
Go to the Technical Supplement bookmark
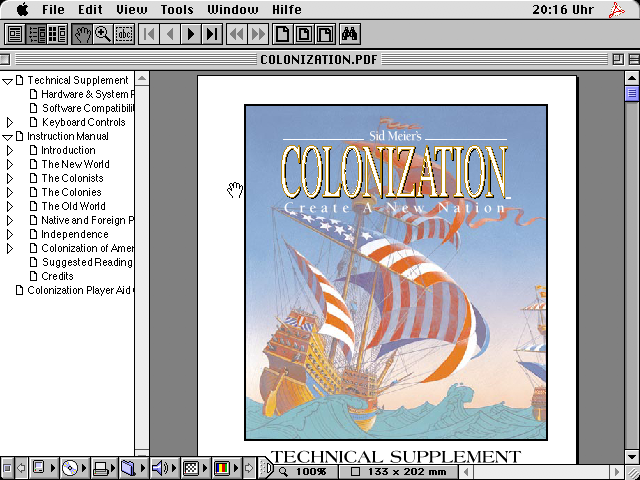(78, 80)
